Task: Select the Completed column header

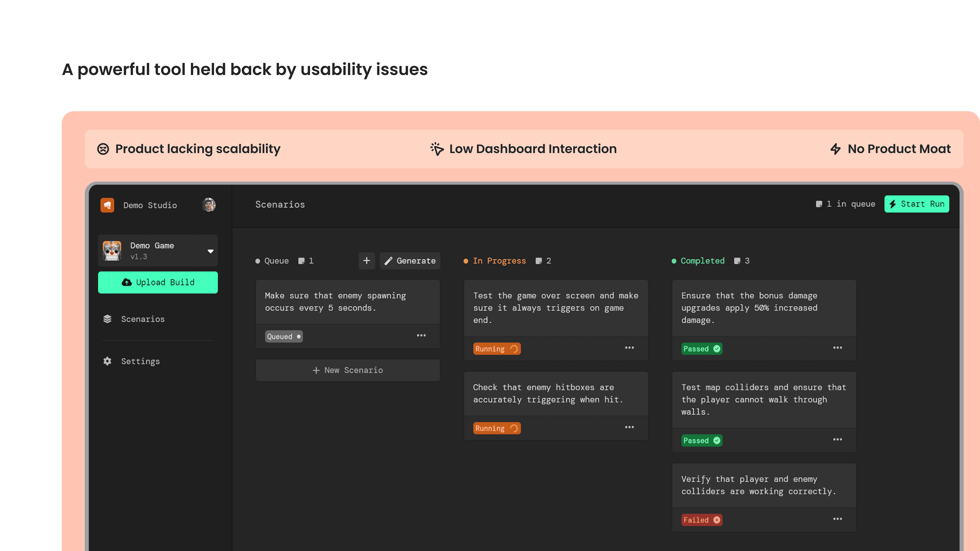Action: pyautogui.click(x=702, y=261)
